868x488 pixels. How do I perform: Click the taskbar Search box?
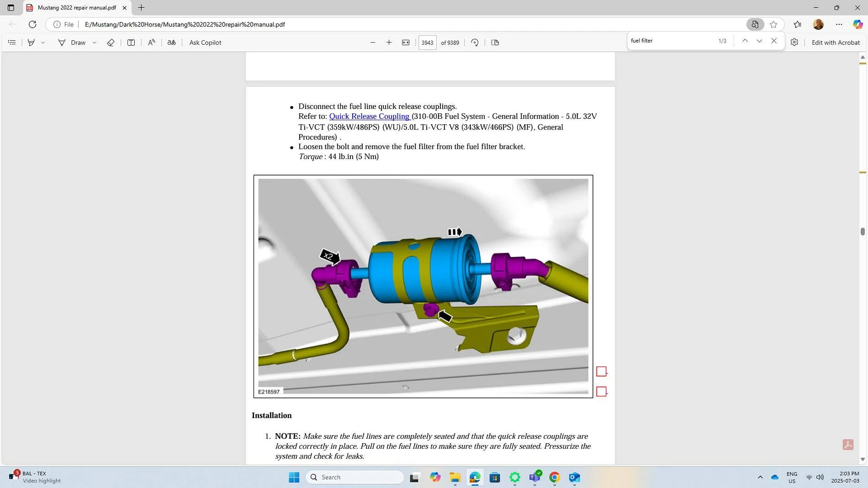click(x=355, y=477)
